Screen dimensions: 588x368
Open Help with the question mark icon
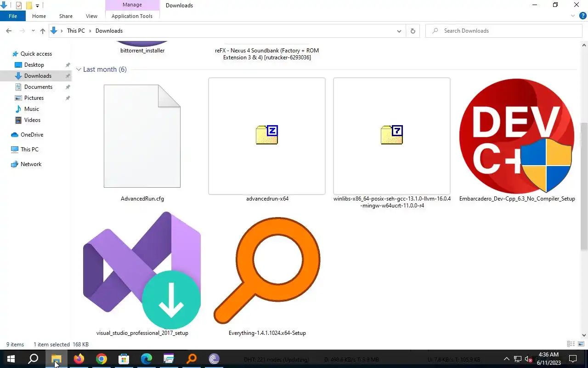[582, 16]
